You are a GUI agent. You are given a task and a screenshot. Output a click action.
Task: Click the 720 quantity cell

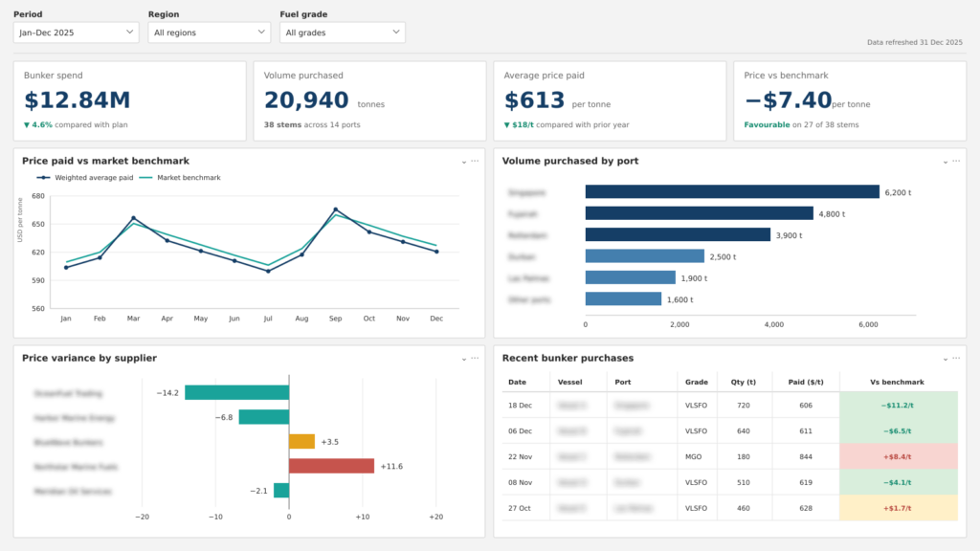743,406
